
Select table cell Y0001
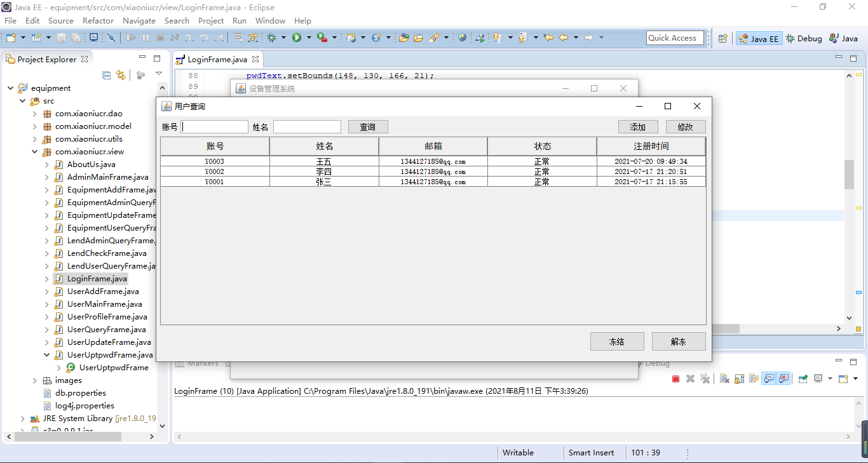coord(215,182)
